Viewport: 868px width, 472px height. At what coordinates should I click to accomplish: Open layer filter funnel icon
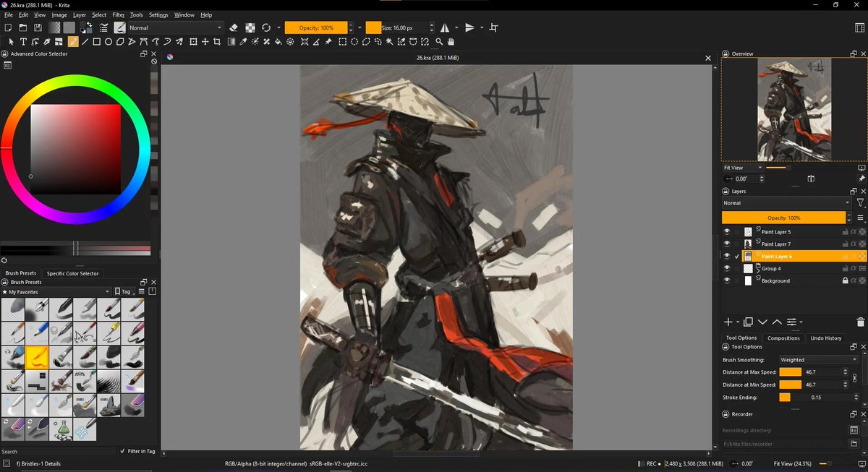tap(861, 203)
